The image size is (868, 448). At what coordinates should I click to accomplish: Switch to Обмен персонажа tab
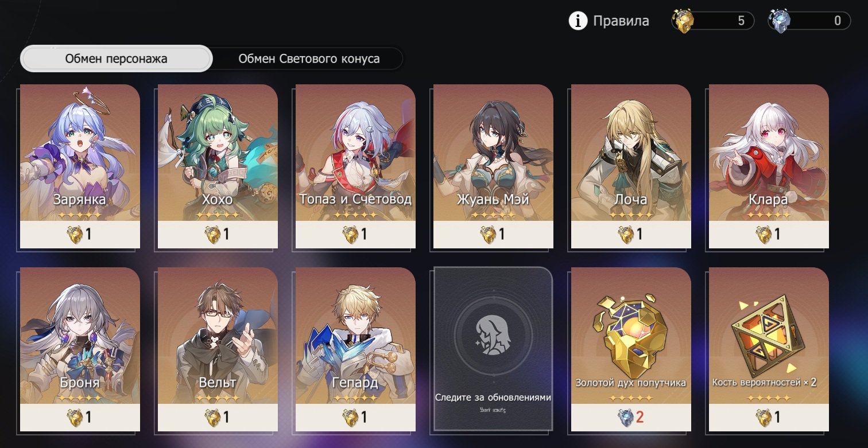point(117,59)
